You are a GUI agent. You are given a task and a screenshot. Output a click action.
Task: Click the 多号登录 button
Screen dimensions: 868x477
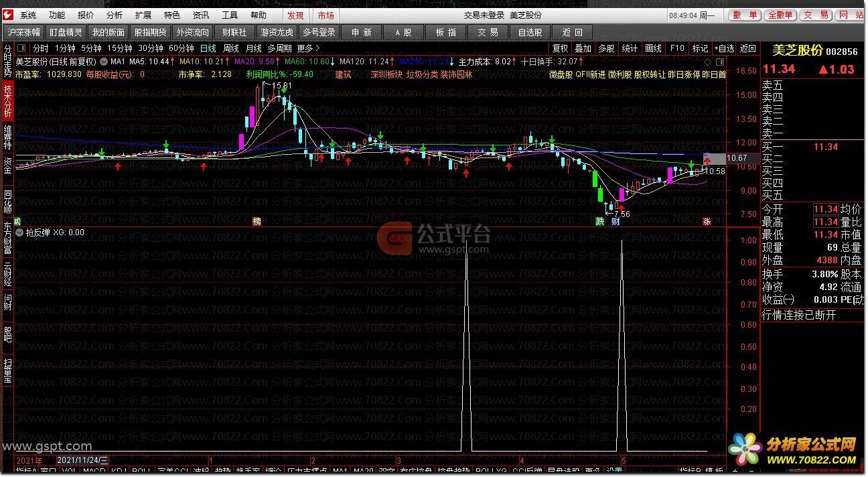click(x=319, y=31)
